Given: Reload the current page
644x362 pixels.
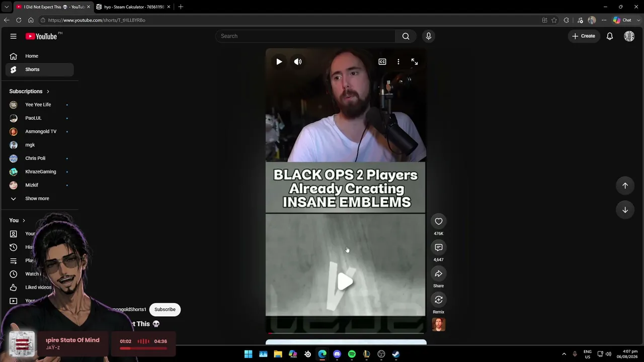Looking at the screenshot, I should point(19,20).
